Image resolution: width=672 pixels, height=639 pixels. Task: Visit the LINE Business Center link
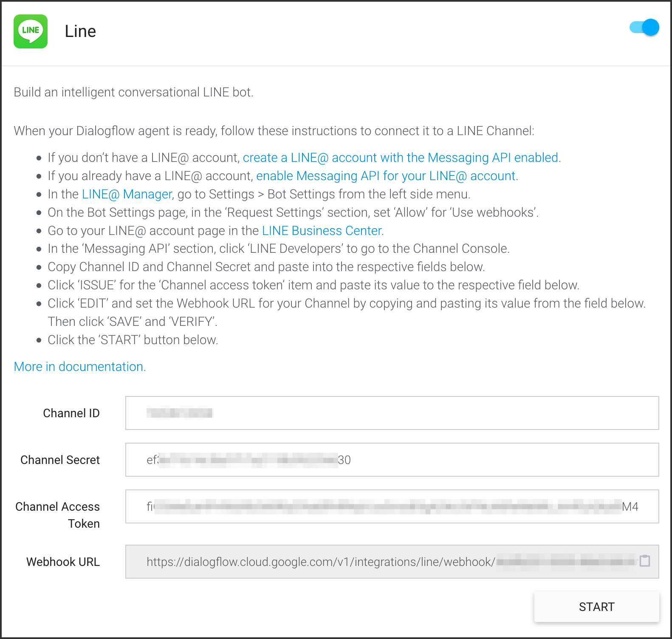tap(322, 231)
